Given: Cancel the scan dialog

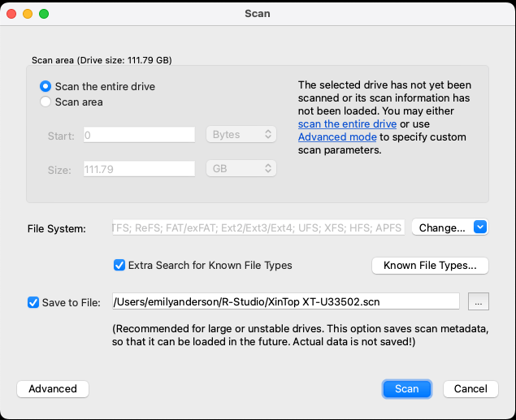Looking at the screenshot, I should [x=470, y=389].
